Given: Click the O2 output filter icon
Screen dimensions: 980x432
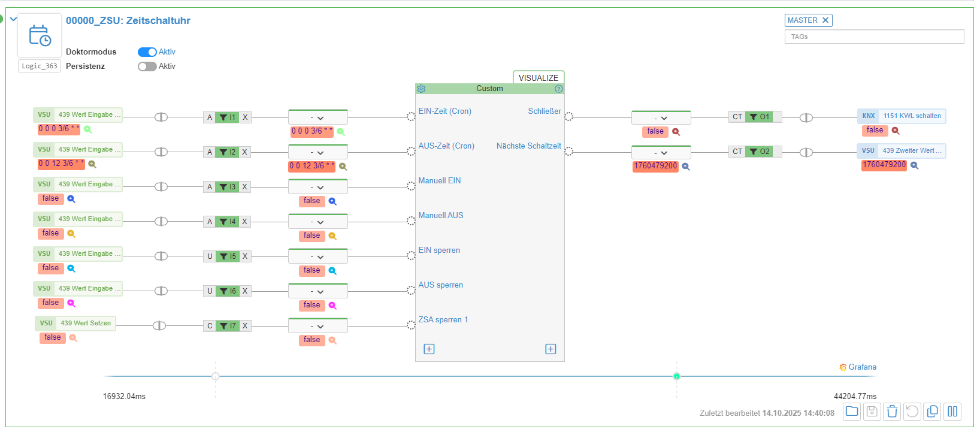Looking at the screenshot, I should (754, 152).
